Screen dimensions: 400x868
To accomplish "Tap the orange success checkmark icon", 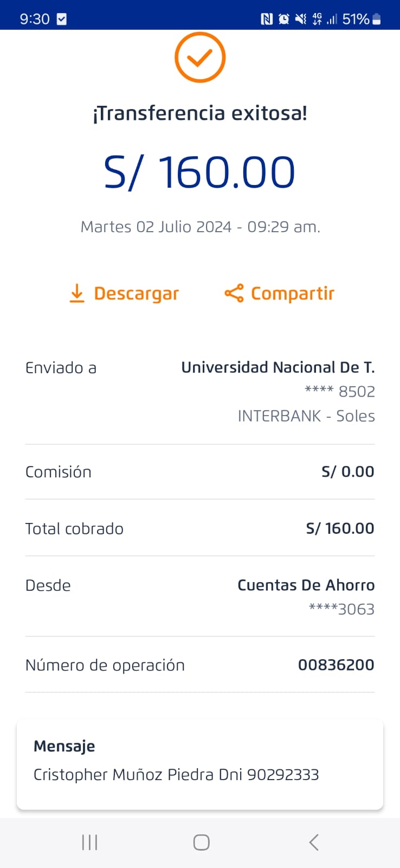I will pyautogui.click(x=199, y=58).
